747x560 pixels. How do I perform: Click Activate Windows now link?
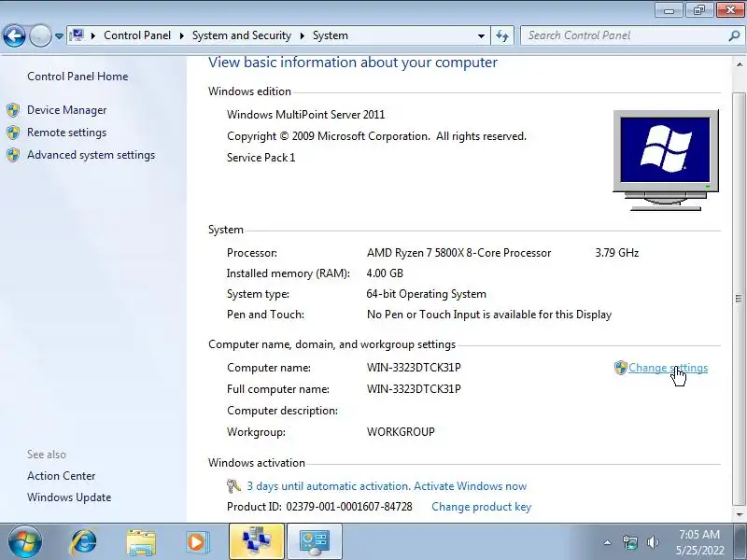point(471,486)
